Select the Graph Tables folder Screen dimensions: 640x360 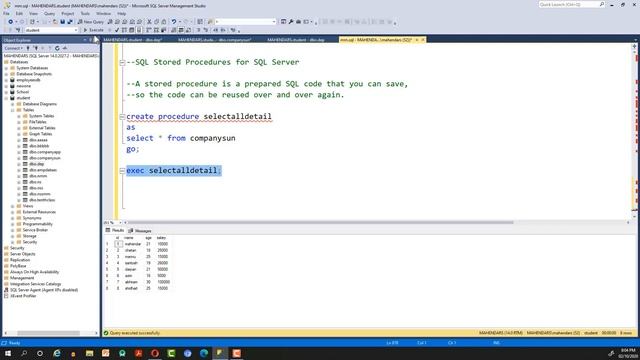click(40, 134)
